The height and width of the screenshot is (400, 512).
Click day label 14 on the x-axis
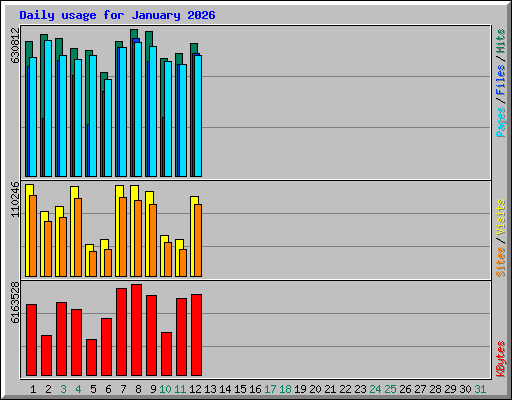point(225,389)
